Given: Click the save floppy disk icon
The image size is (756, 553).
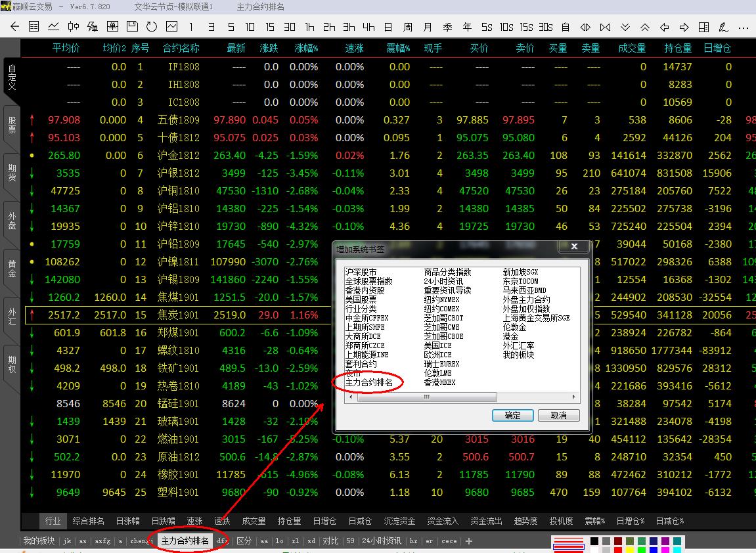Looking at the screenshot, I should 132,27.
